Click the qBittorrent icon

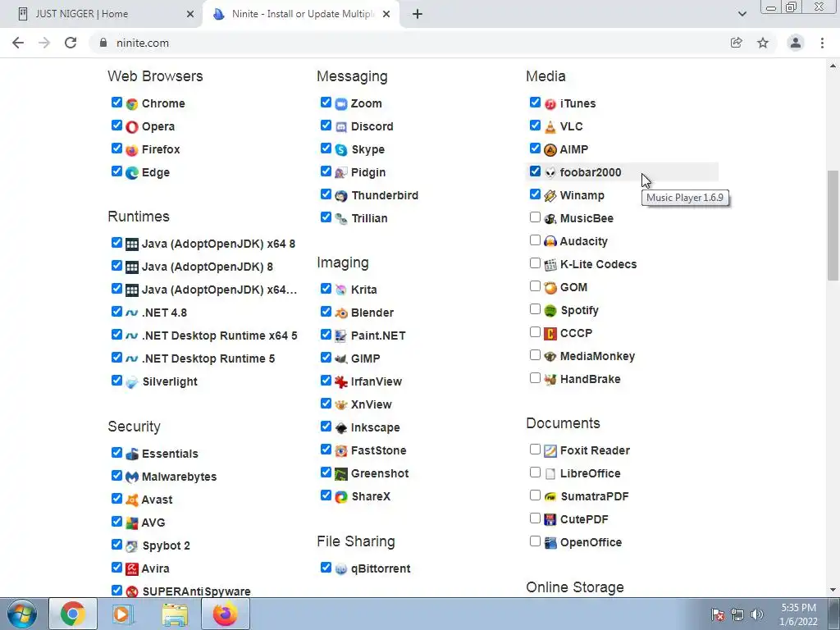coord(341,569)
